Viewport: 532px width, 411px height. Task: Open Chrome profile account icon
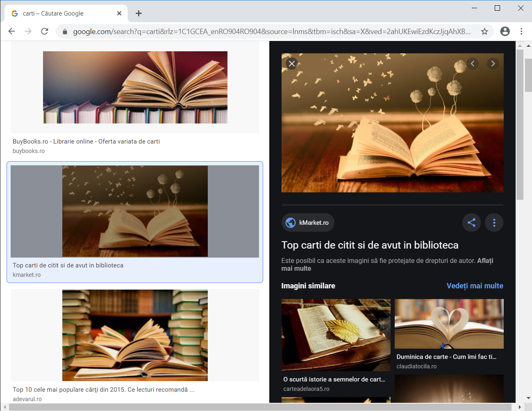point(505,32)
